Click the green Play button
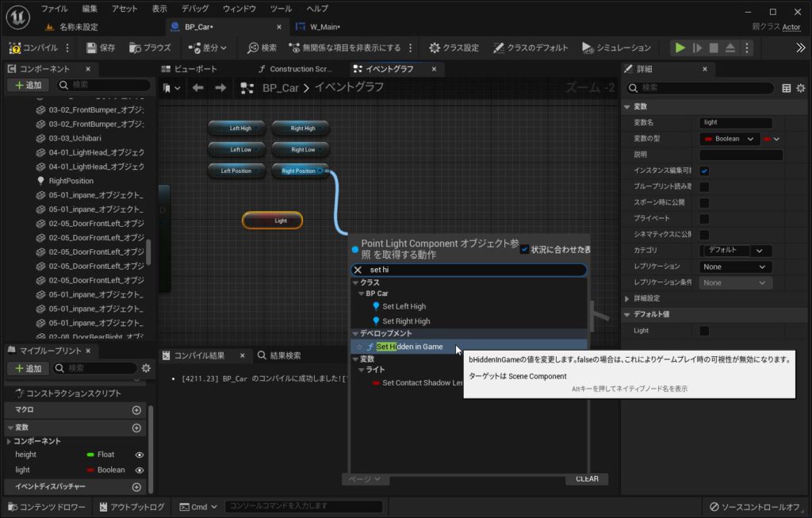This screenshot has width=812, height=518. [680, 48]
